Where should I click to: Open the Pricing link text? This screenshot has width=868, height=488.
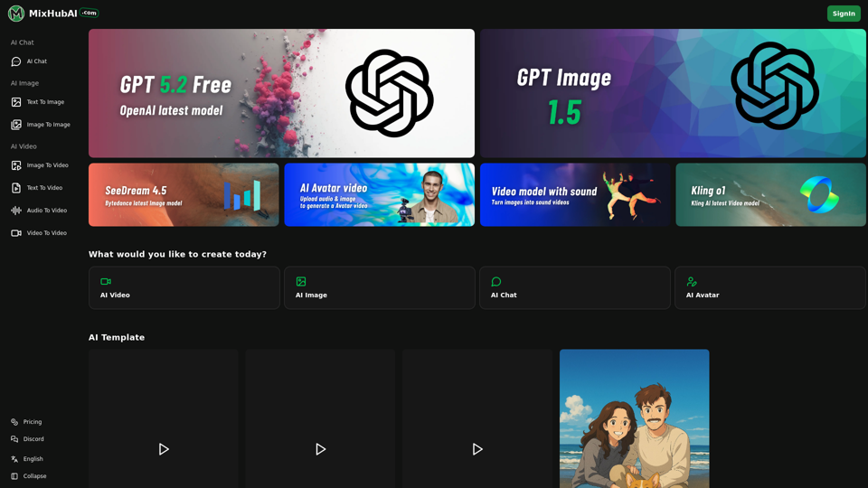click(33, 422)
